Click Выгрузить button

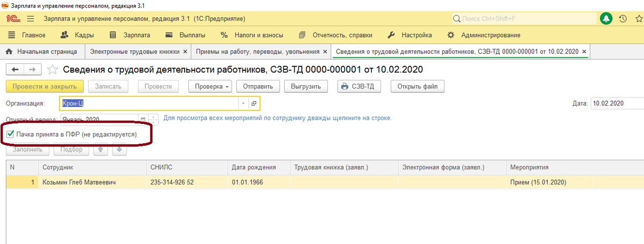point(306,86)
